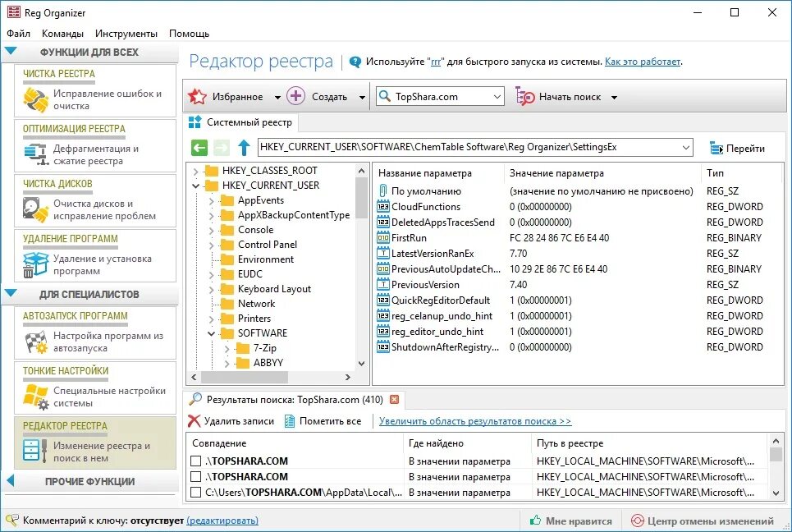
Task: Select the Keyboard Layout tree item
Action: point(274,289)
